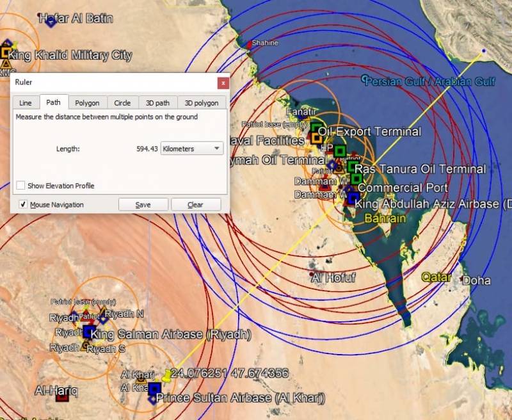
Task: Close the Ruler dialog
Action: (x=223, y=83)
